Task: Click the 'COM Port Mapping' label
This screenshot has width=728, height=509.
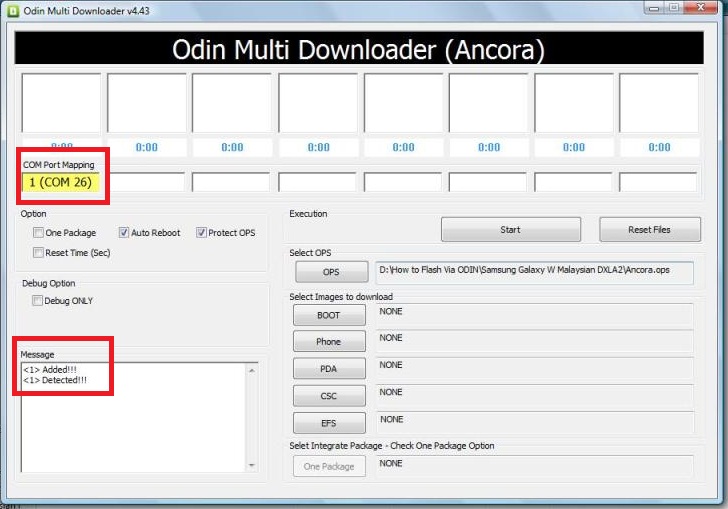Action: pyautogui.click(x=58, y=165)
